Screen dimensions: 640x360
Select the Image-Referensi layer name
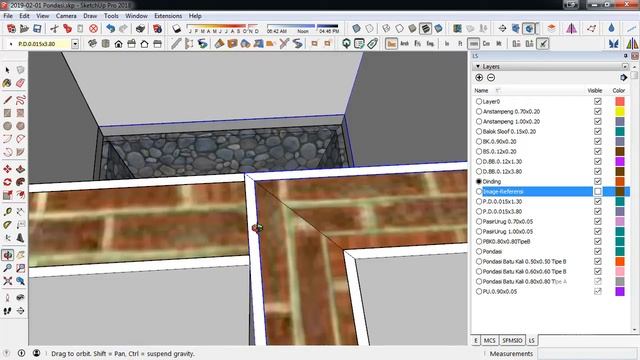tap(503, 191)
